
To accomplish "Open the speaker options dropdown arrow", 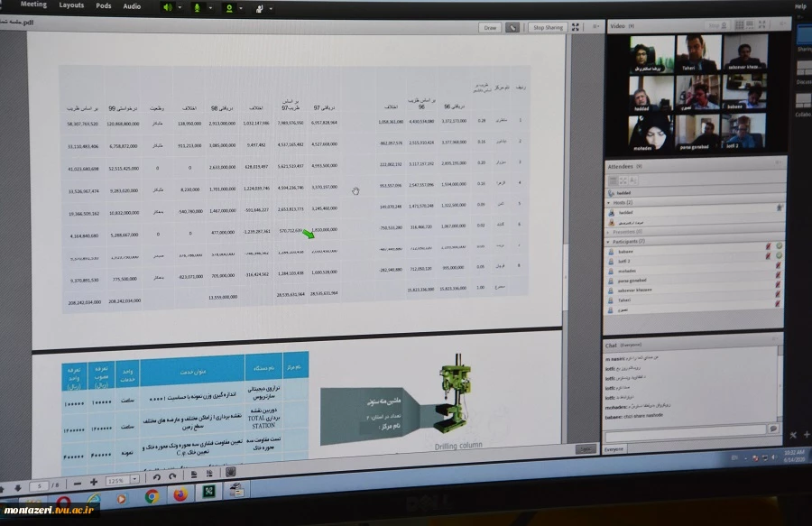I will [x=180, y=8].
